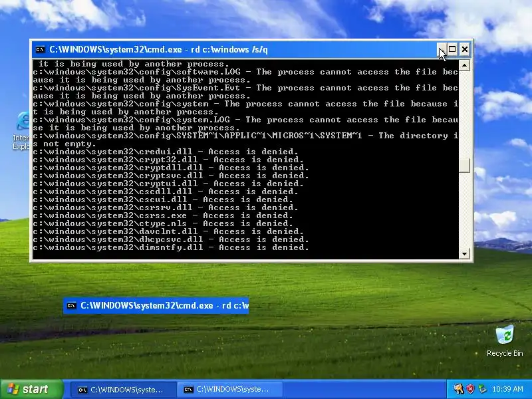Viewport: 532px width, 399px height.
Task: Switch to cmd taskbar button nearest system tray
Action: [229, 390]
